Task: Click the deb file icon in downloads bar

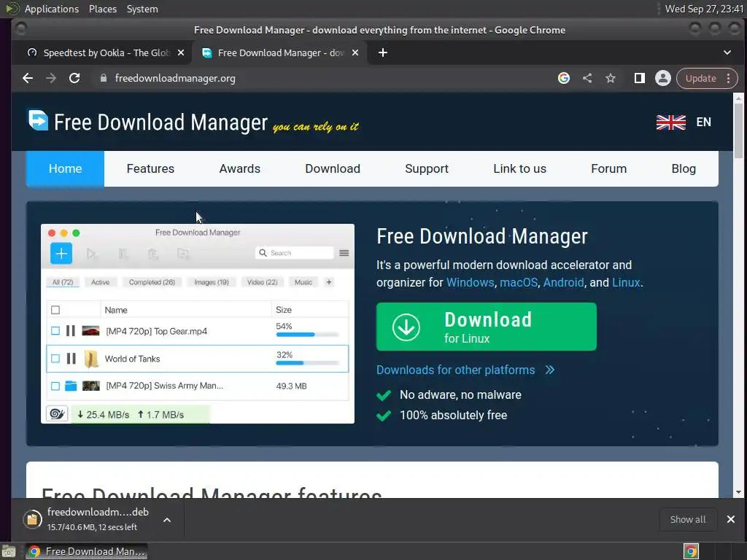Action: tap(32, 519)
